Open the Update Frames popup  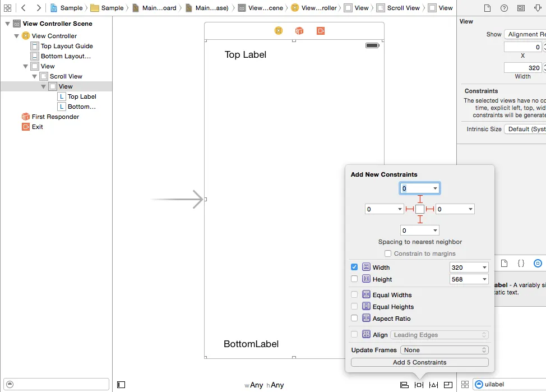tap(445, 350)
